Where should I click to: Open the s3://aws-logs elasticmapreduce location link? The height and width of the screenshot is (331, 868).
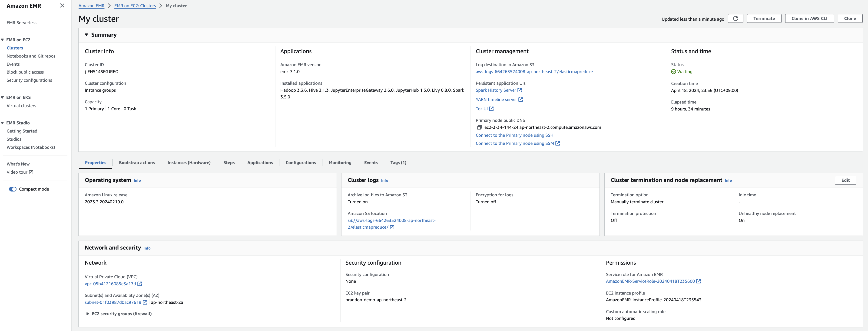tap(391, 224)
